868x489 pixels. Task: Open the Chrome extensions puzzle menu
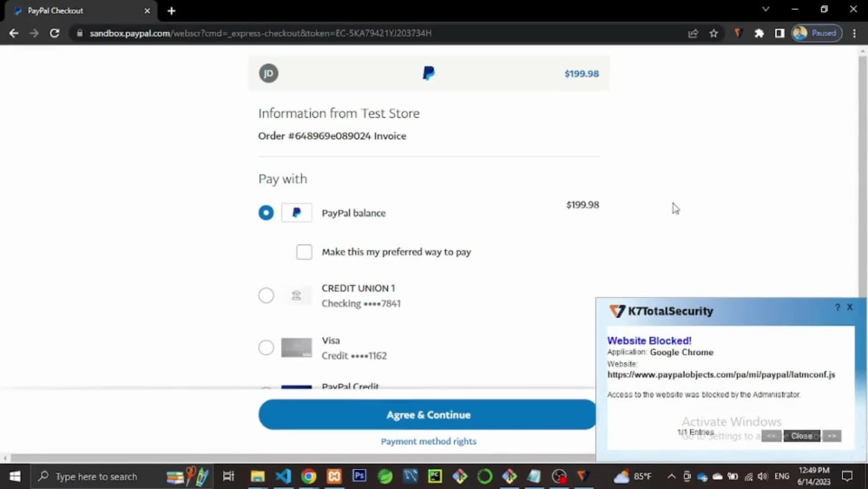pos(759,33)
